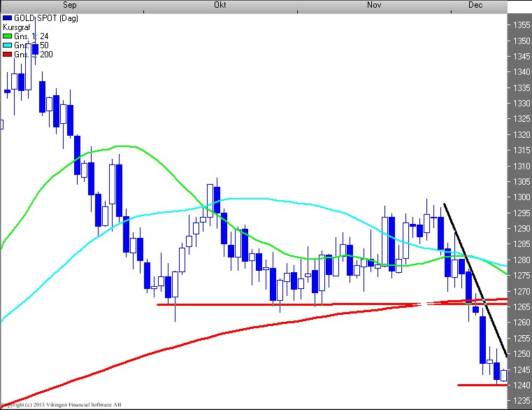Click the cyan Gns. 50 legend swatch
532x410 pixels.
7,45
